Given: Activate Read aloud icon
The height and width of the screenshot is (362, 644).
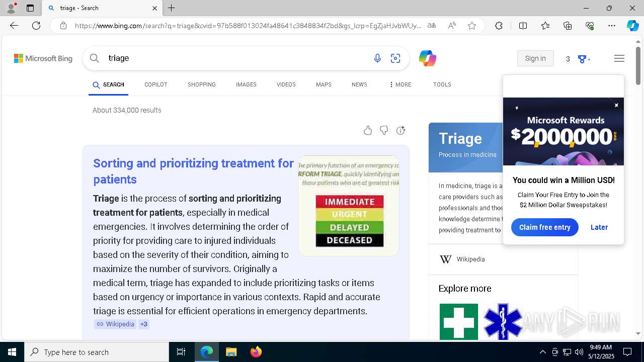Looking at the screenshot, I should pyautogui.click(x=452, y=26).
